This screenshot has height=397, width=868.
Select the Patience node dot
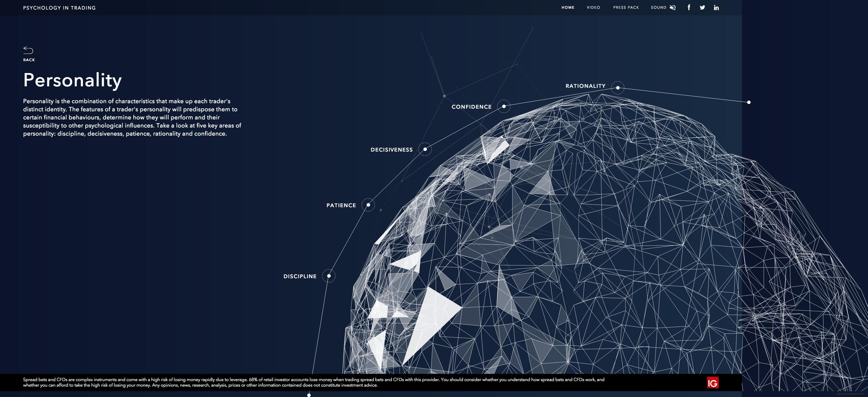pyautogui.click(x=368, y=205)
